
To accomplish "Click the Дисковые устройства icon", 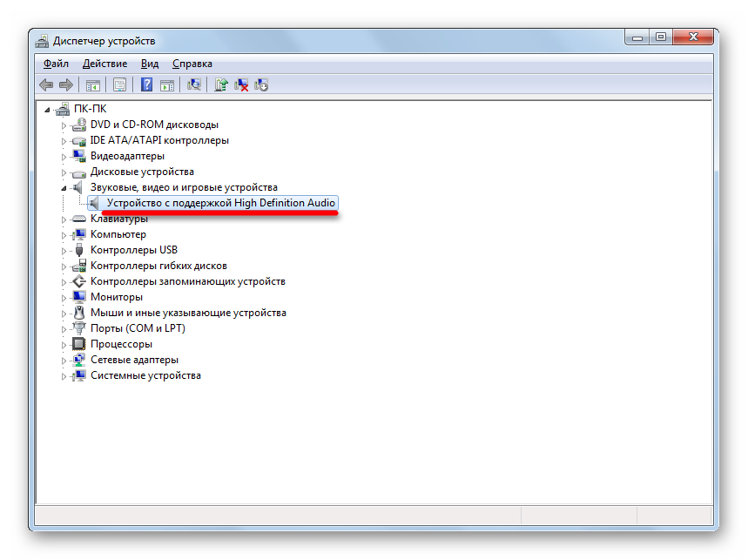I will pyautogui.click(x=79, y=172).
